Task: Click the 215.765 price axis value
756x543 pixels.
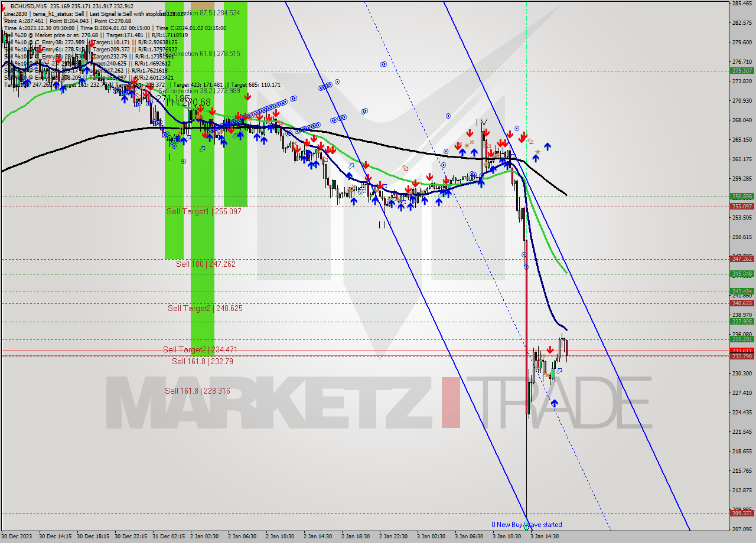Action: point(742,471)
